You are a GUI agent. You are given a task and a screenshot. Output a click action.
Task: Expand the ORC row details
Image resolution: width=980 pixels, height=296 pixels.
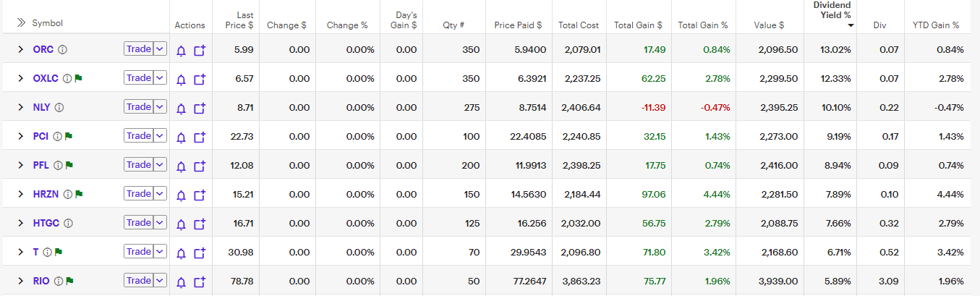coord(21,49)
